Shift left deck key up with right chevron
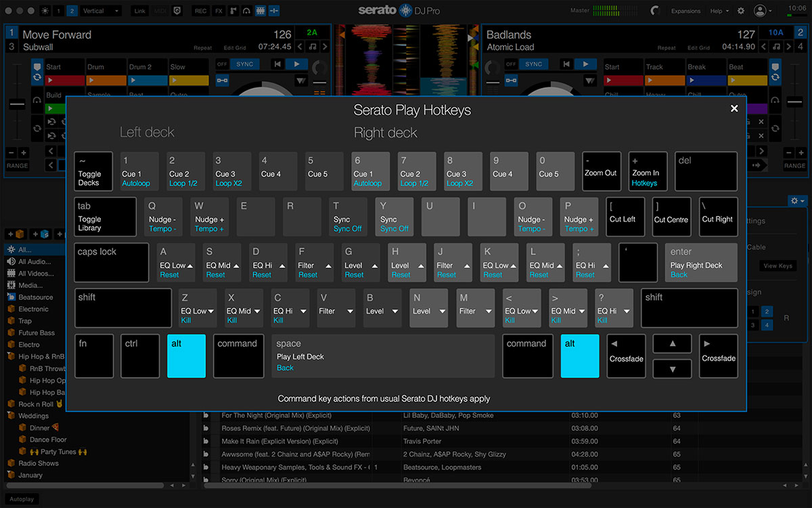 coord(325,47)
